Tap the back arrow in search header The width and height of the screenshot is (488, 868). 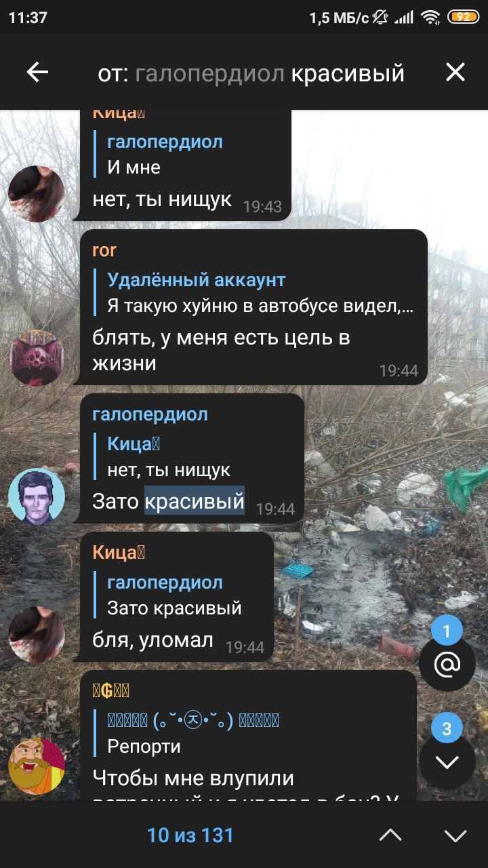tap(37, 73)
